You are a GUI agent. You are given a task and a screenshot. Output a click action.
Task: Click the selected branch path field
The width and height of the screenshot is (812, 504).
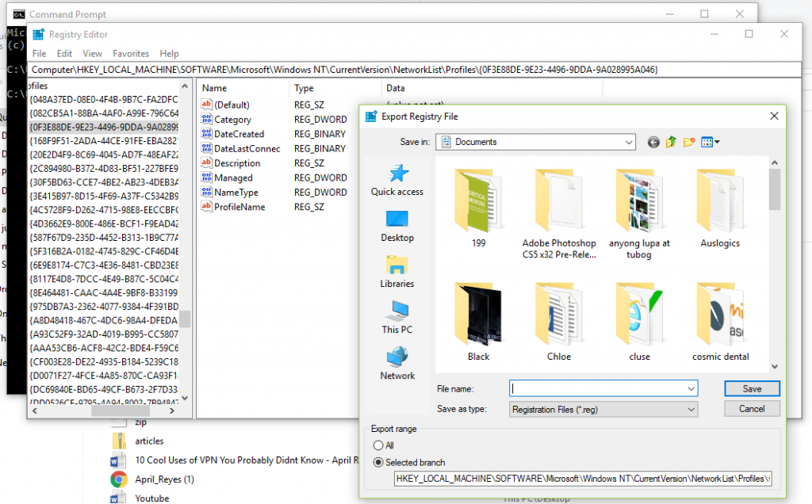[583, 479]
